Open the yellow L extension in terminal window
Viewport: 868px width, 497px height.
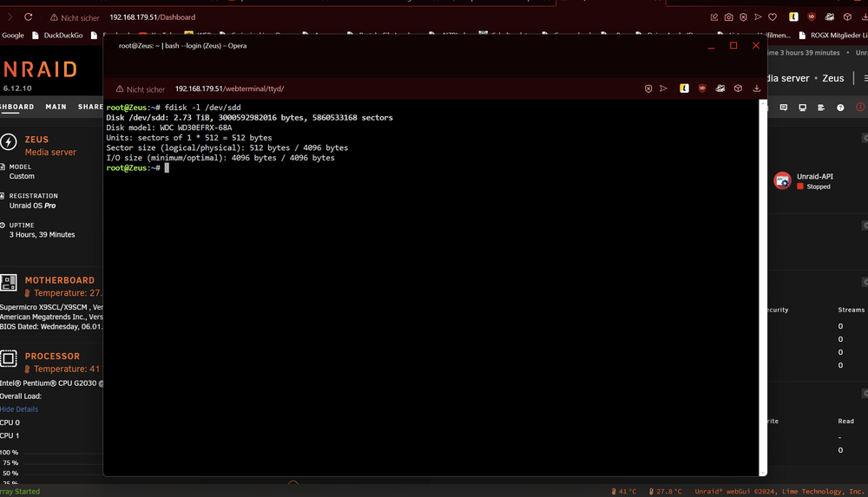pos(684,88)
